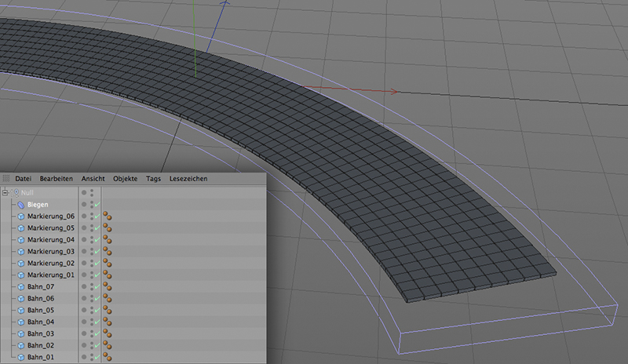This screenshot has height=364, width=628.
Task: Open the Datei menu
Action: tap(23, 179)
